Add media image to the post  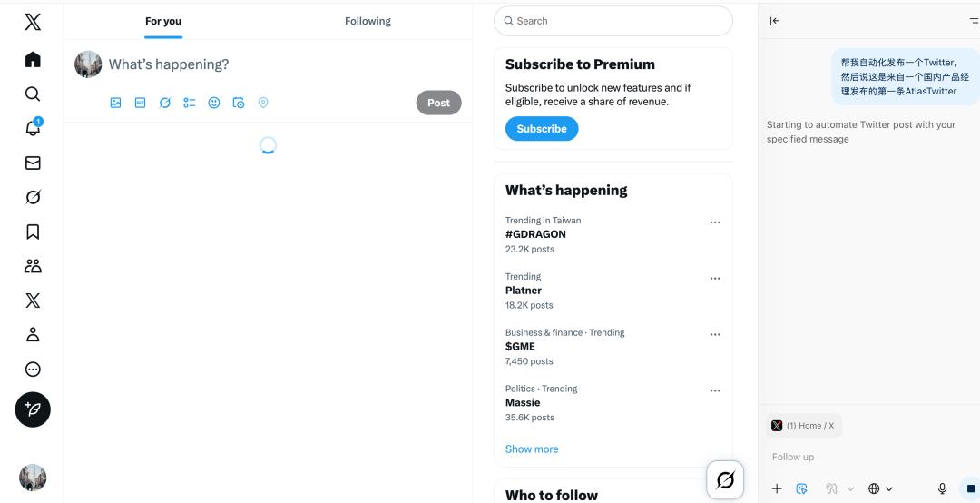point(115,103)
